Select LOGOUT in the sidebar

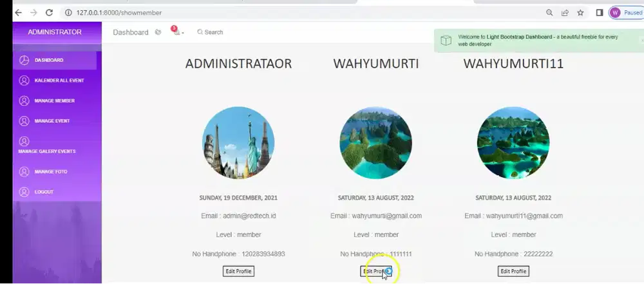[x=44, y=192]
